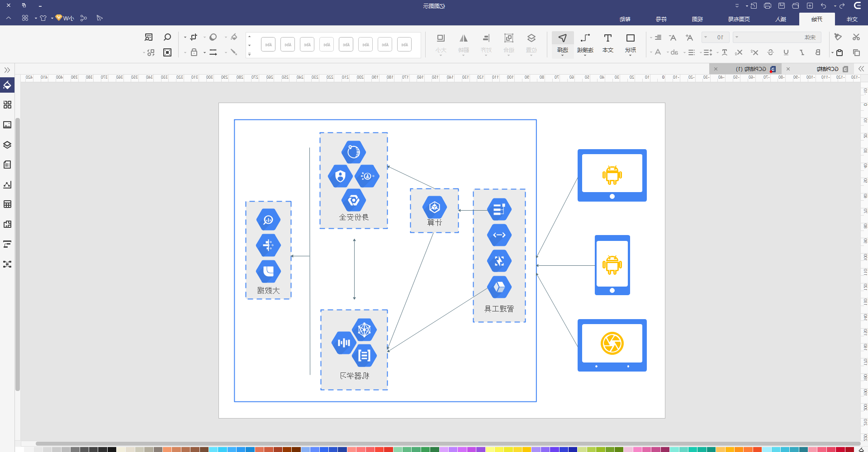Viewport: 868px width, 452px height.
Task: Open the quick access customize dropdown
Action: coord(737,6)
